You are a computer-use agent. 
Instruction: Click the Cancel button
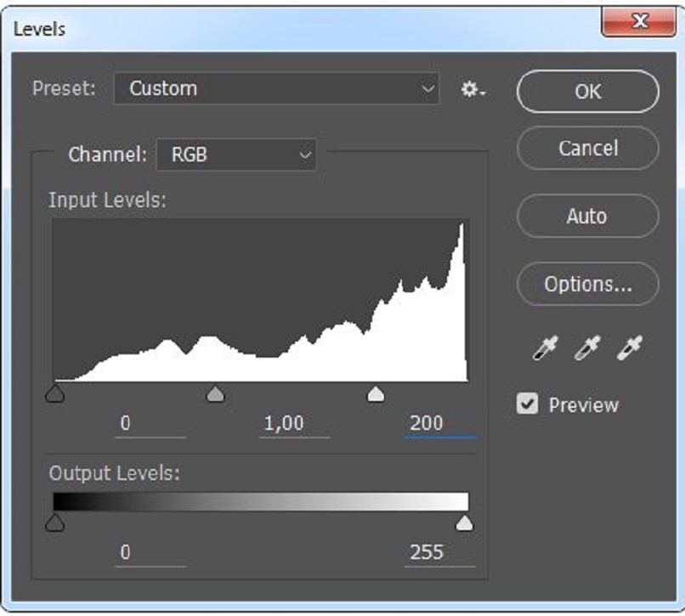tap(587, 148)
